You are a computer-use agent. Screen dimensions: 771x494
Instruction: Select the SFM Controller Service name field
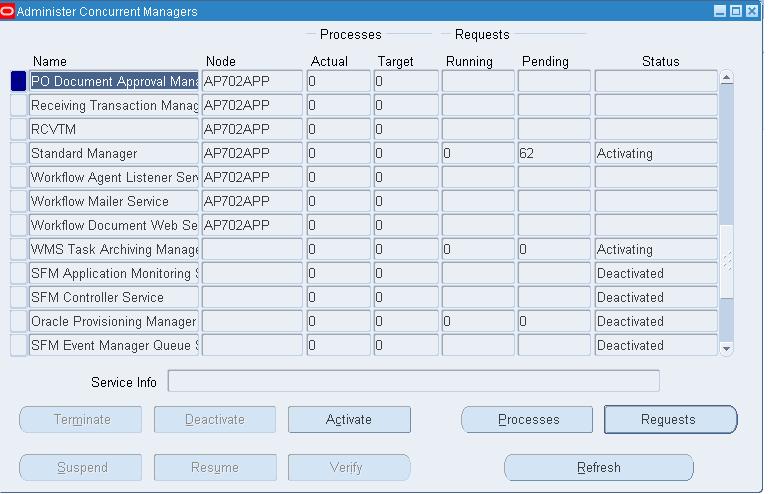(x=113, y=298)
